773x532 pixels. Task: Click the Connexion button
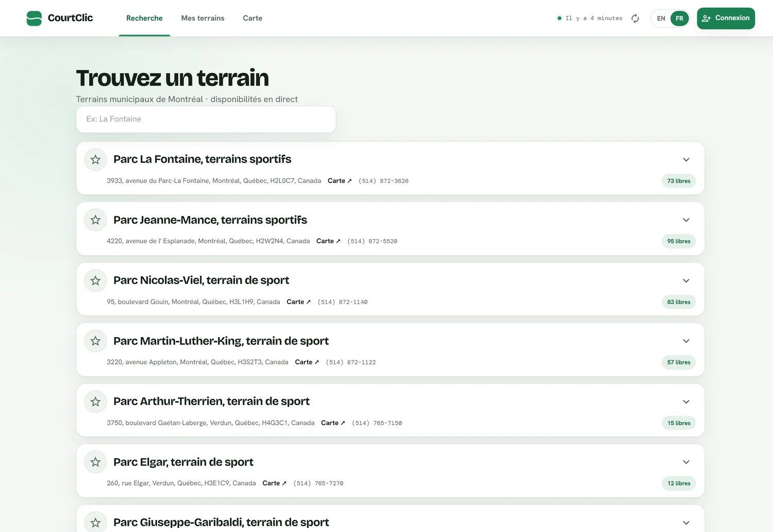pyautogui.click(x=726, y=19)
